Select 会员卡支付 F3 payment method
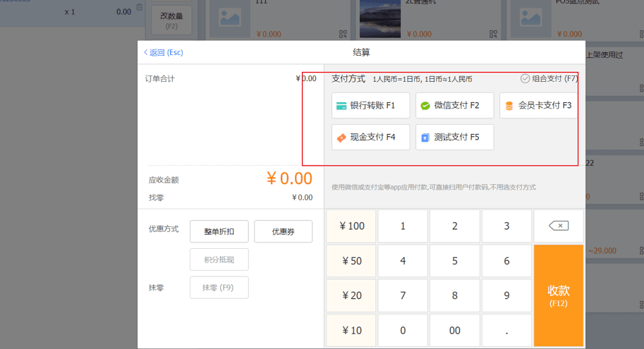This screenshot has width=644, height=349. pos(538,106)
